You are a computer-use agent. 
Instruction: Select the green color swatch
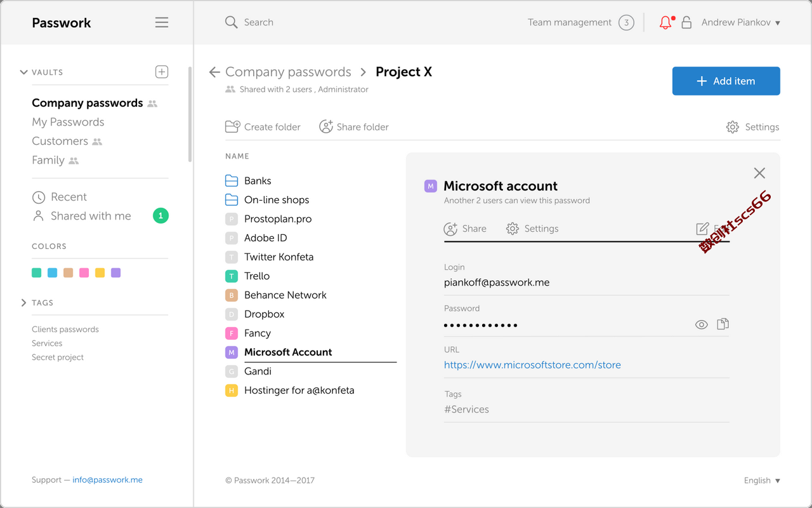tap(37, 273)
